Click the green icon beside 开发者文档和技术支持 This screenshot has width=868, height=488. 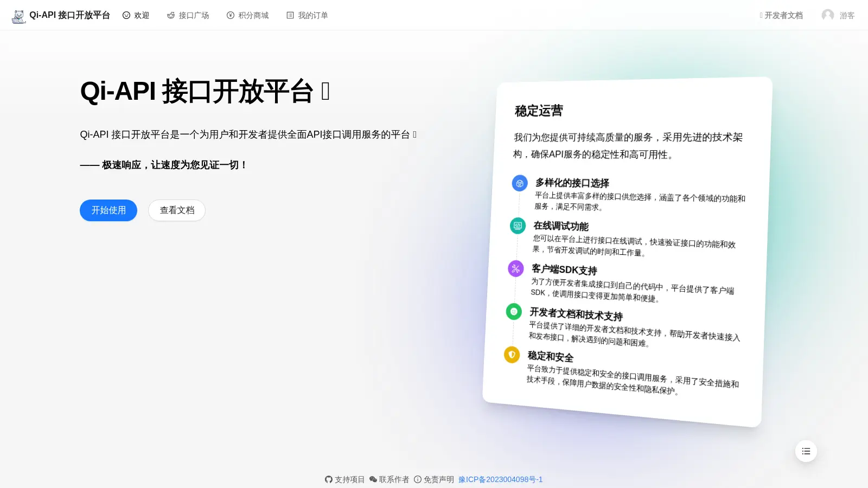[513, 311]
